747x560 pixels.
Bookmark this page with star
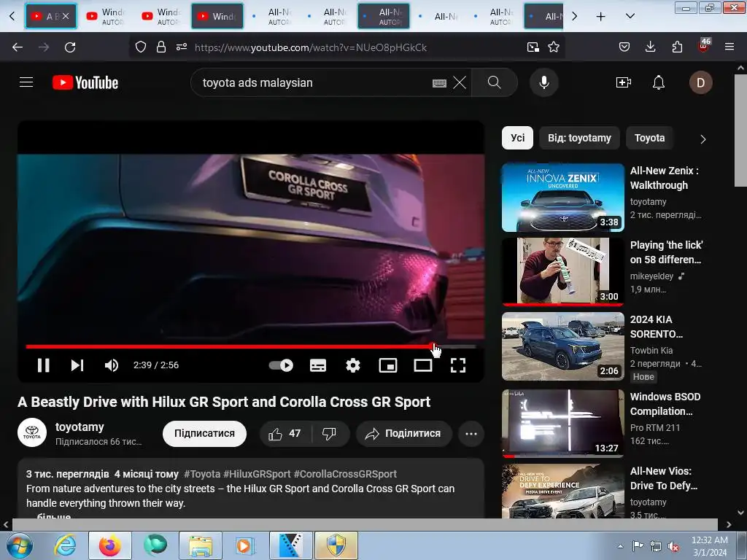(554, 47)
